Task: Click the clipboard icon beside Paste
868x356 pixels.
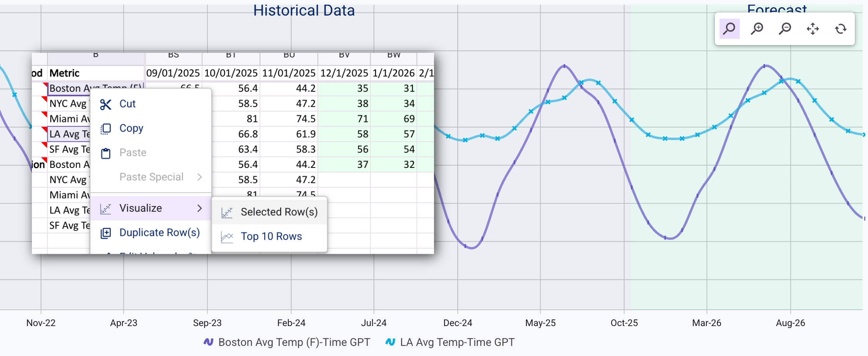Action: 105,152
